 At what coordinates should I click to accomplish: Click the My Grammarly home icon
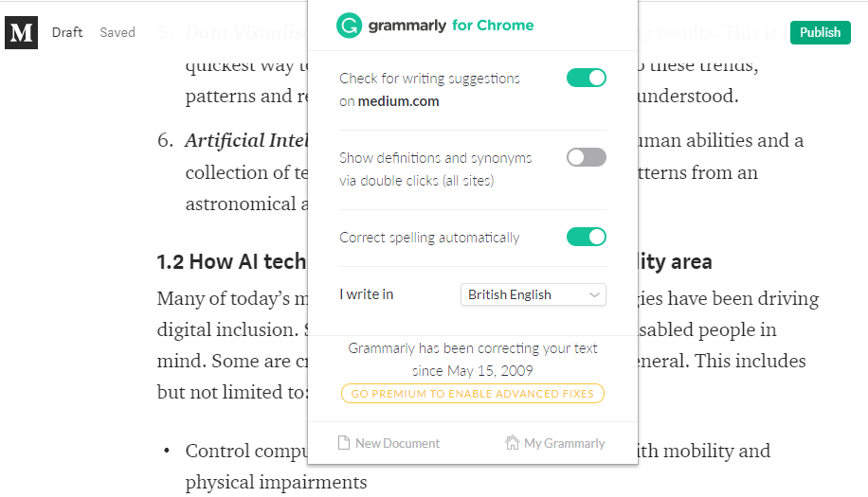pyautogui.click(x=513, y=442)
